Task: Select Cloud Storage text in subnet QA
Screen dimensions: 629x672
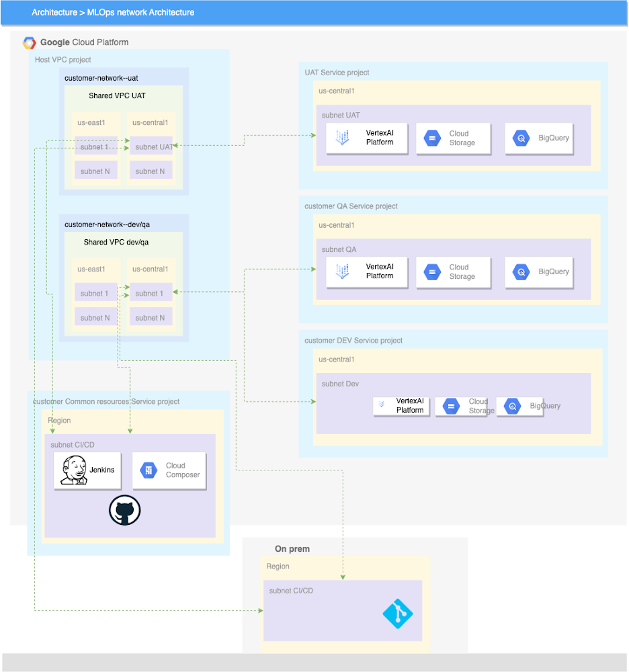Action: tap(462, 271)
